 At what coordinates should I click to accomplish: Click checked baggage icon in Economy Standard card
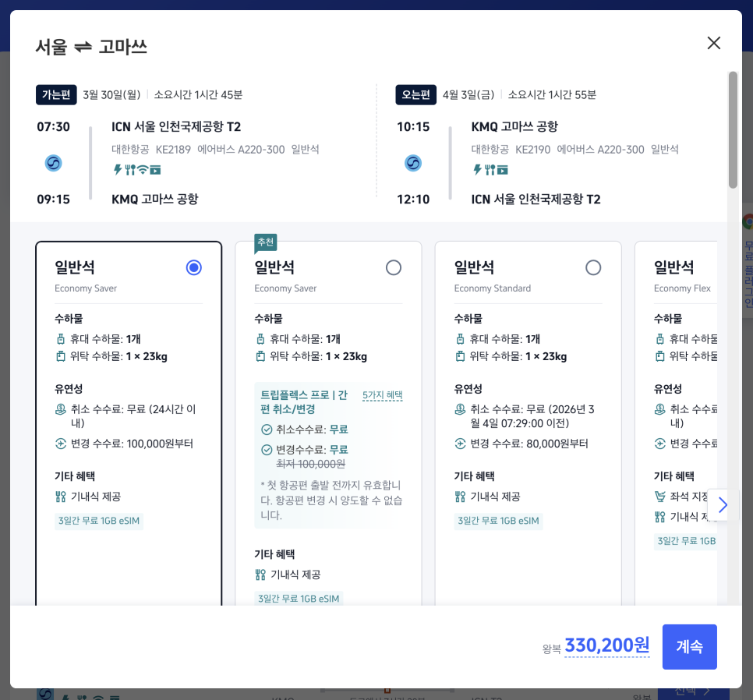point(460,356)
